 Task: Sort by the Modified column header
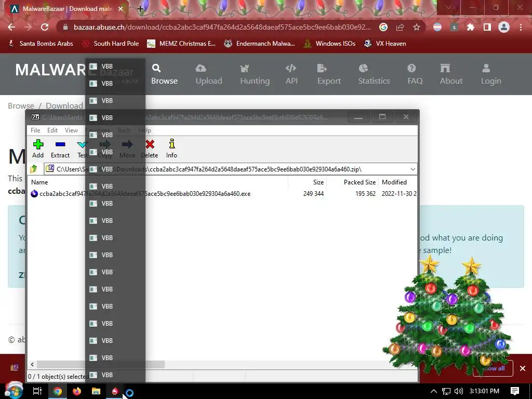point(394,182)
